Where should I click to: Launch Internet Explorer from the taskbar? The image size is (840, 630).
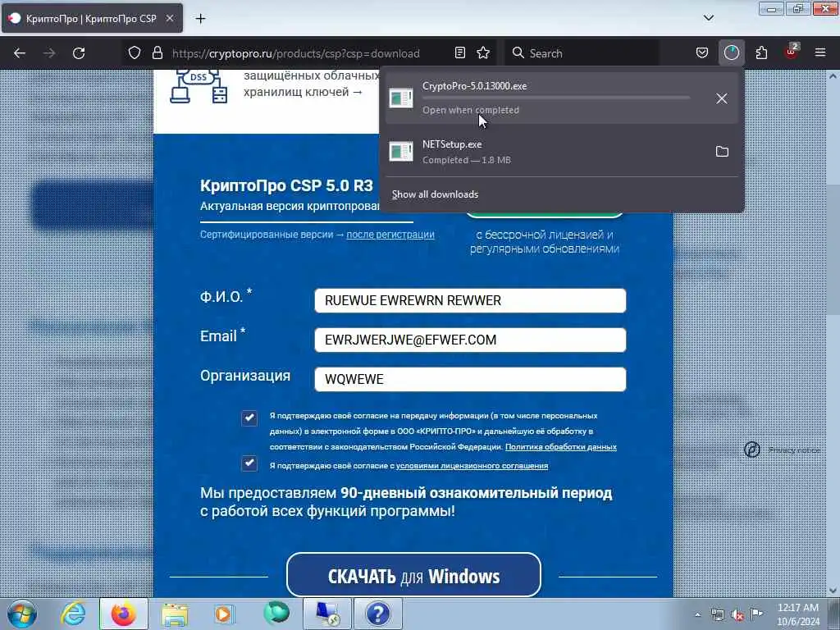[x=73, y=614]
